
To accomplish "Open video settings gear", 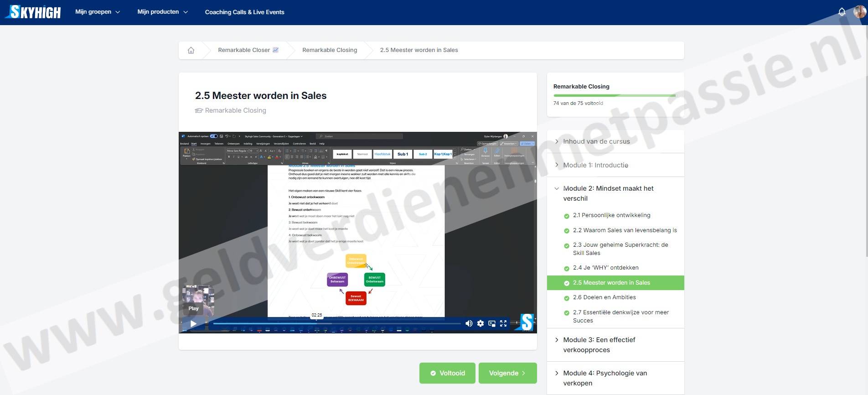I will coord(480,323).
